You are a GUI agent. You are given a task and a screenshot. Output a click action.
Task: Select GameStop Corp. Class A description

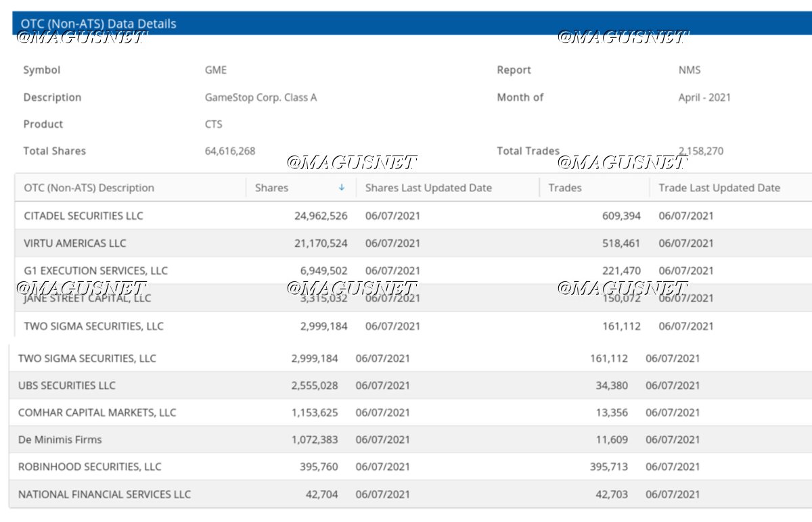click(x=261, y=97)
